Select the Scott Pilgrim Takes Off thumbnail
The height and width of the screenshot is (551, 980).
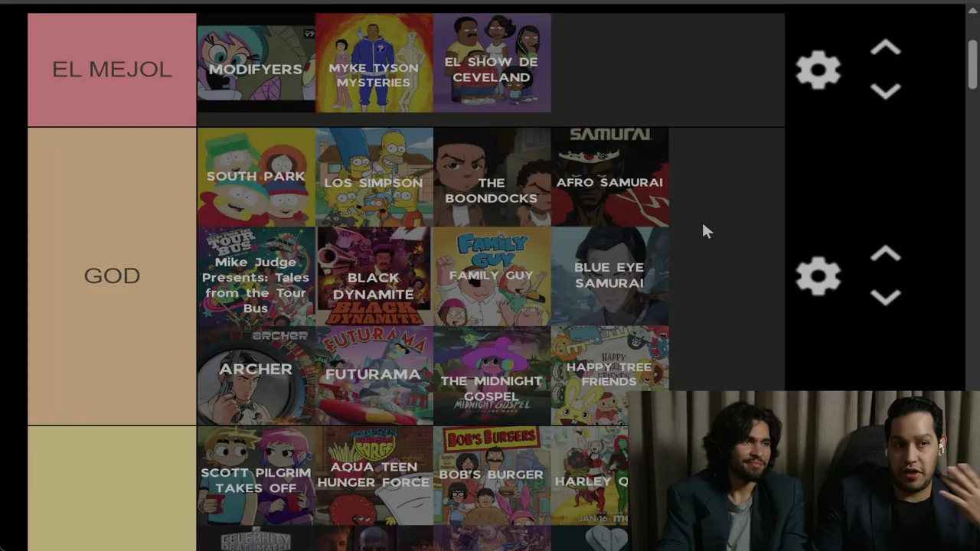click(256, 475)
